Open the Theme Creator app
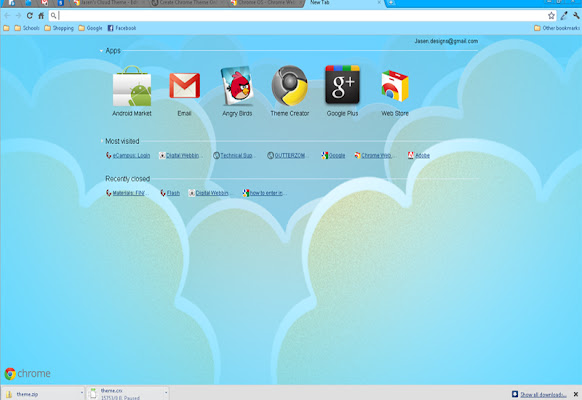This screenshot has height=400, width=582. [x=290, y=91]
